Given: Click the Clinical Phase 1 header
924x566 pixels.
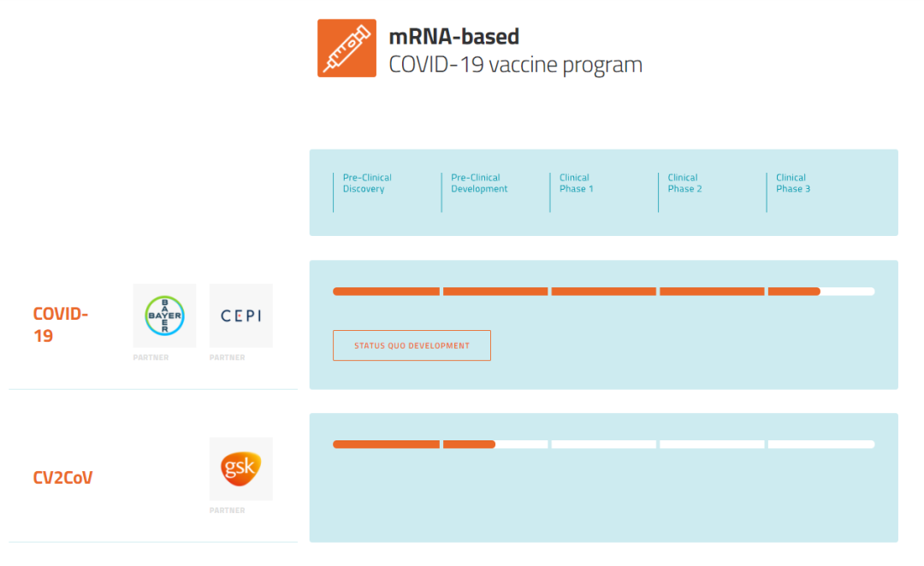Looking at the screenshot, I should coord(577,183).
